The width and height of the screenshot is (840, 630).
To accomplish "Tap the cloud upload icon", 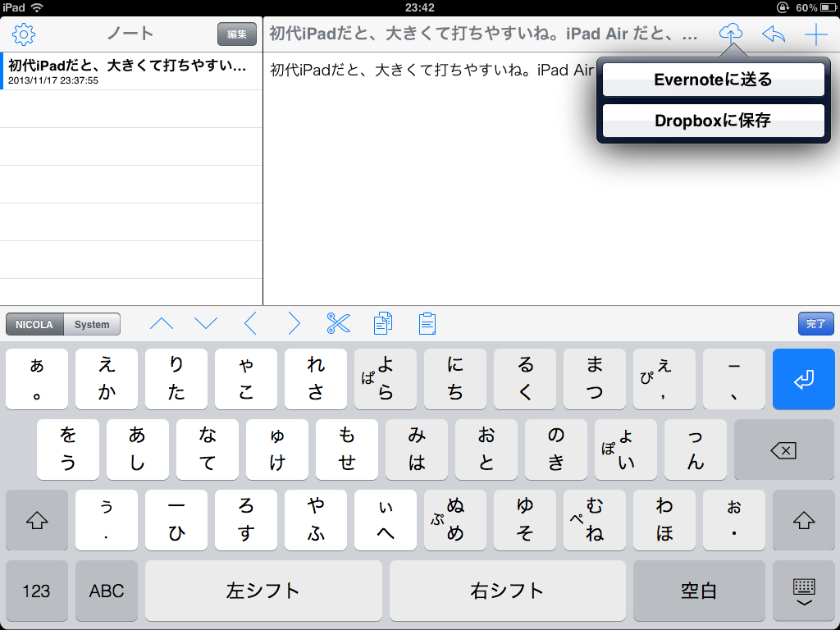I will pos(731,33).
